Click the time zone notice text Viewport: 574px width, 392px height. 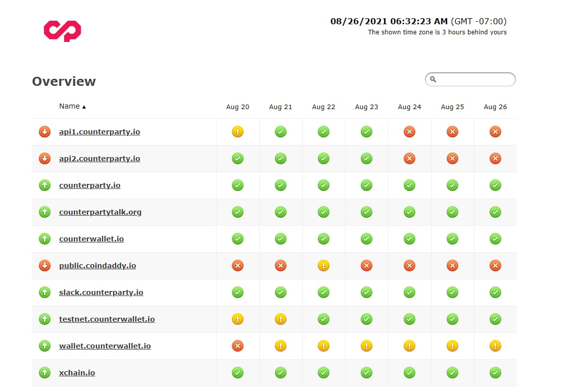coord(437,32)
